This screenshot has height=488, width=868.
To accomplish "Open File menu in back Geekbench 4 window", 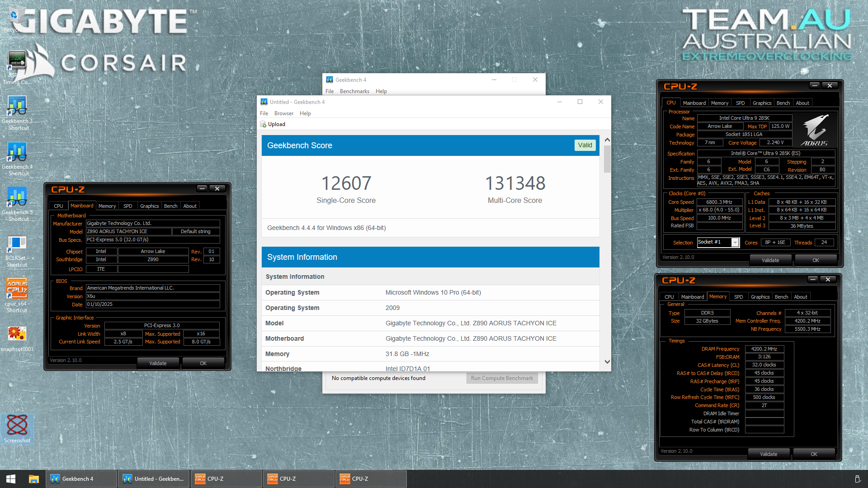I will [330, 91].
